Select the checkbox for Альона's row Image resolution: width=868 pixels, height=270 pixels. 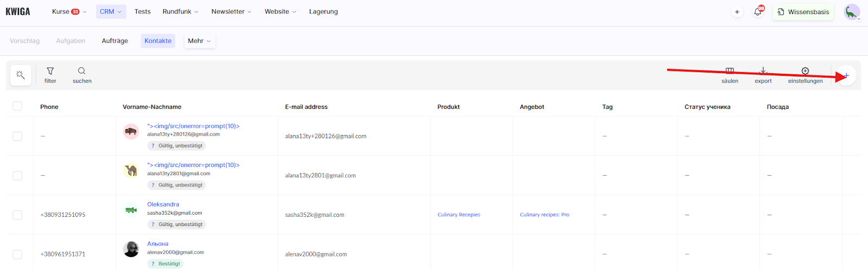click(x=17, y=254)
